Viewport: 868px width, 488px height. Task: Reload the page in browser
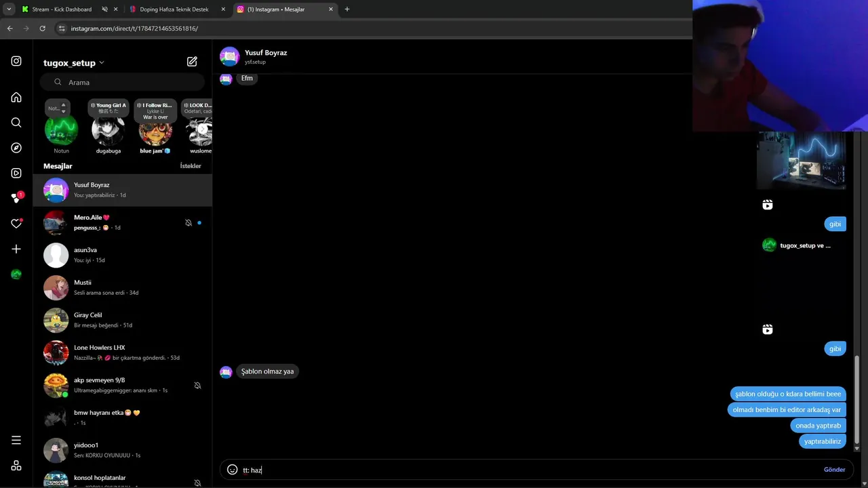click(x=42, y=28)
